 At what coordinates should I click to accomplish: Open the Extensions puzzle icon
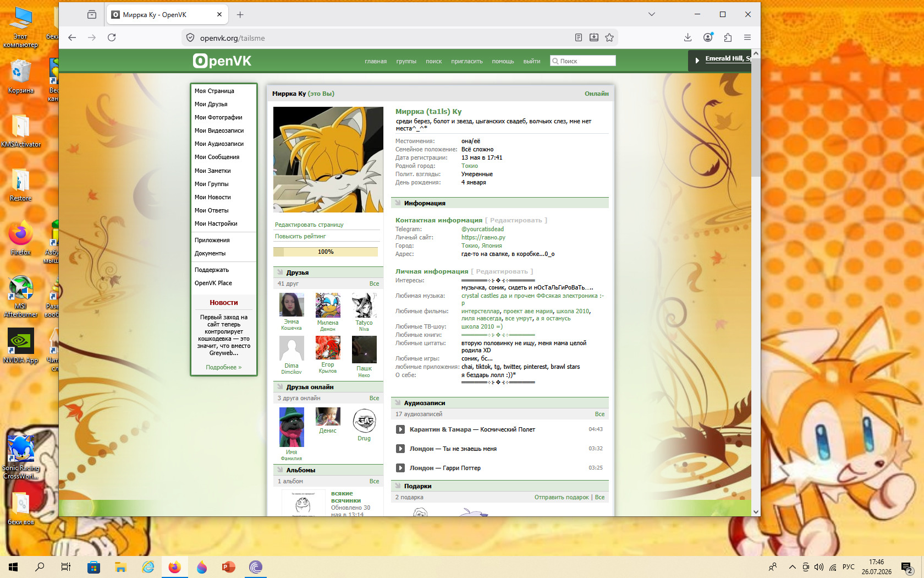pos(728,37)
